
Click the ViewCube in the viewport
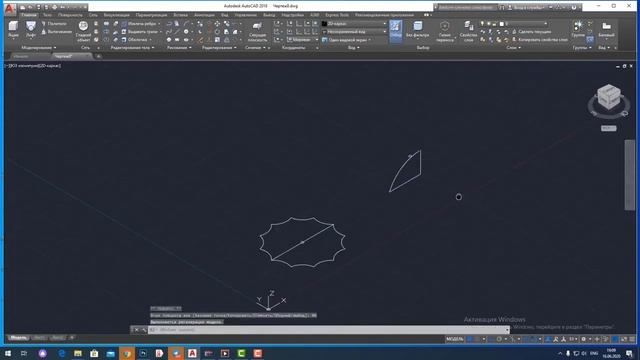coord(609,98)
